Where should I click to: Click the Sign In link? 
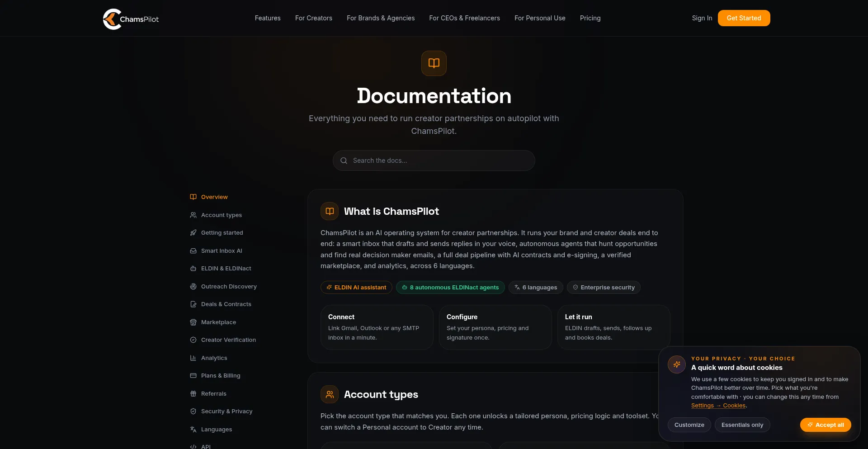coord(702,18)
